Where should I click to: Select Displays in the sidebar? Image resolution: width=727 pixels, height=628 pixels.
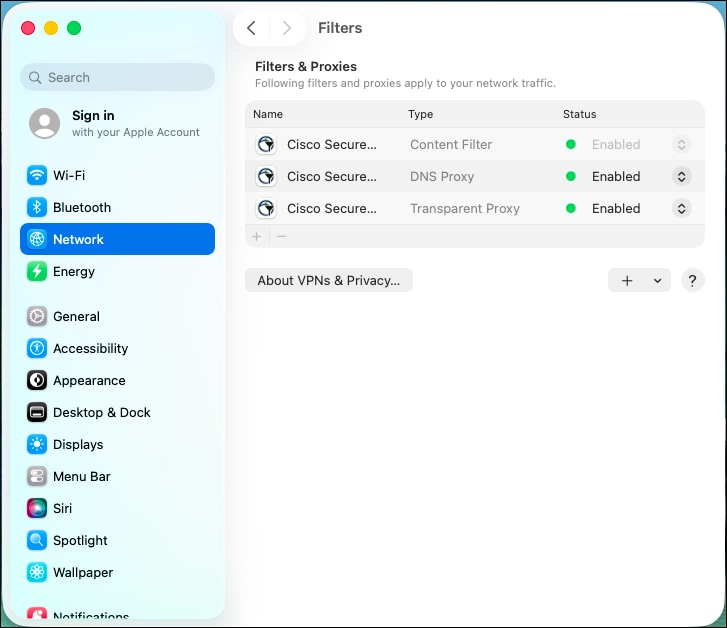coord(117,444)
